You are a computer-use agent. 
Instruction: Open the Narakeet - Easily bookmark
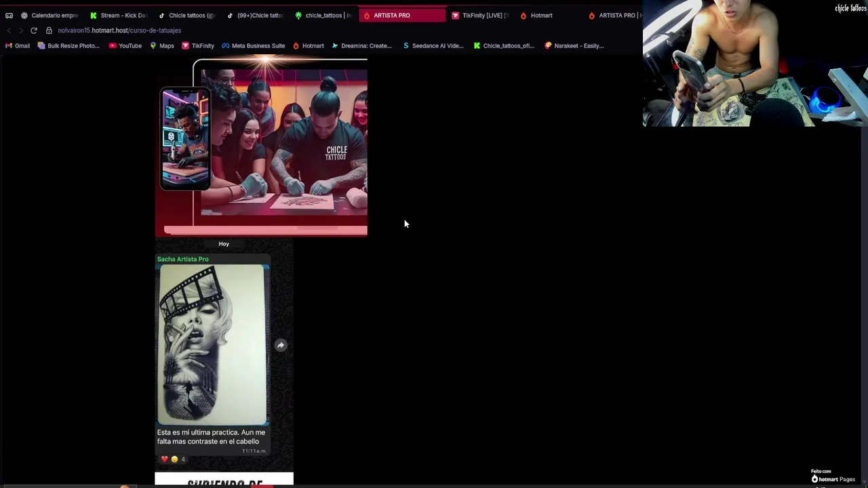574,45
